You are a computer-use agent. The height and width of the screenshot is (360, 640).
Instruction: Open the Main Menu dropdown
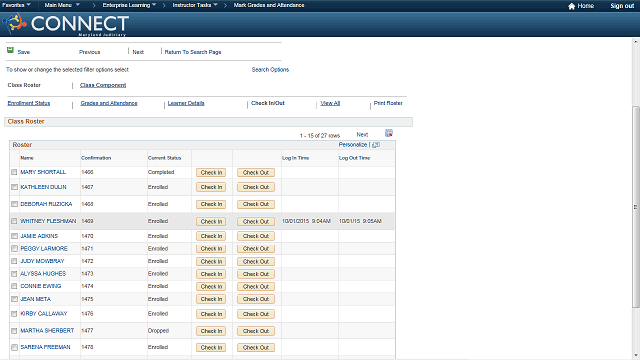(x=62, y=5)
